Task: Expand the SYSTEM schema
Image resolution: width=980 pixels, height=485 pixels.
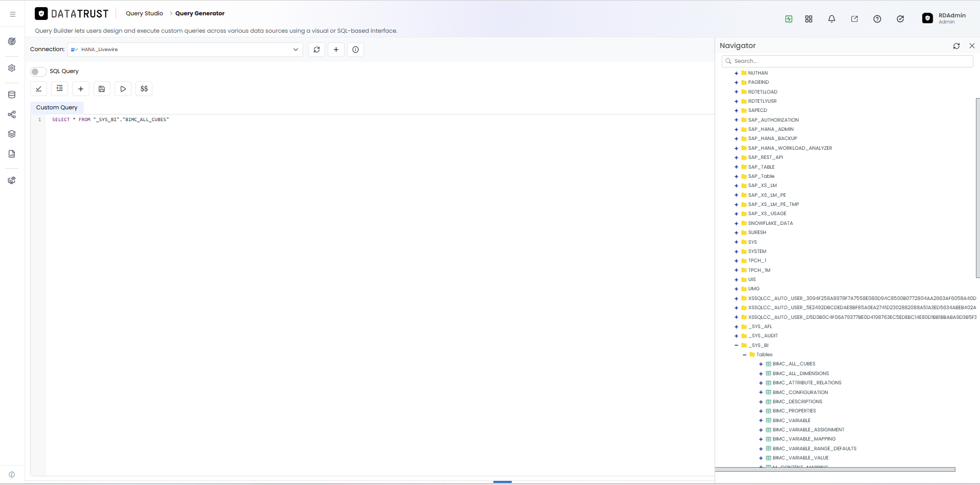Action: pyautogui.click(x=736, y=251)
